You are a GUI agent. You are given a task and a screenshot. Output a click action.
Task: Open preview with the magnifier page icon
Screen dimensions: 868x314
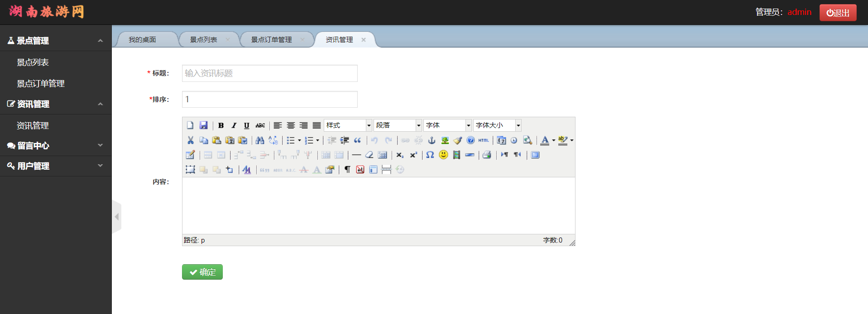tap(527, 140)
